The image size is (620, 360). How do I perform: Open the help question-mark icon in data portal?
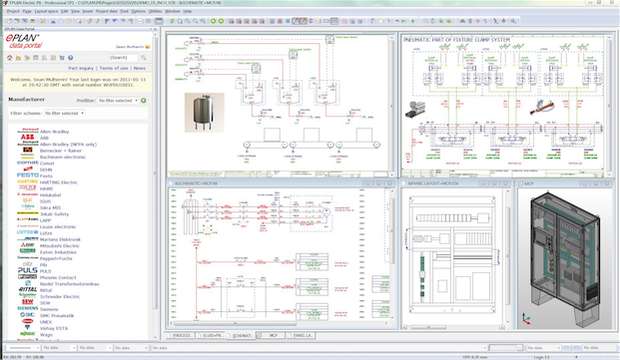pos(70,58)
